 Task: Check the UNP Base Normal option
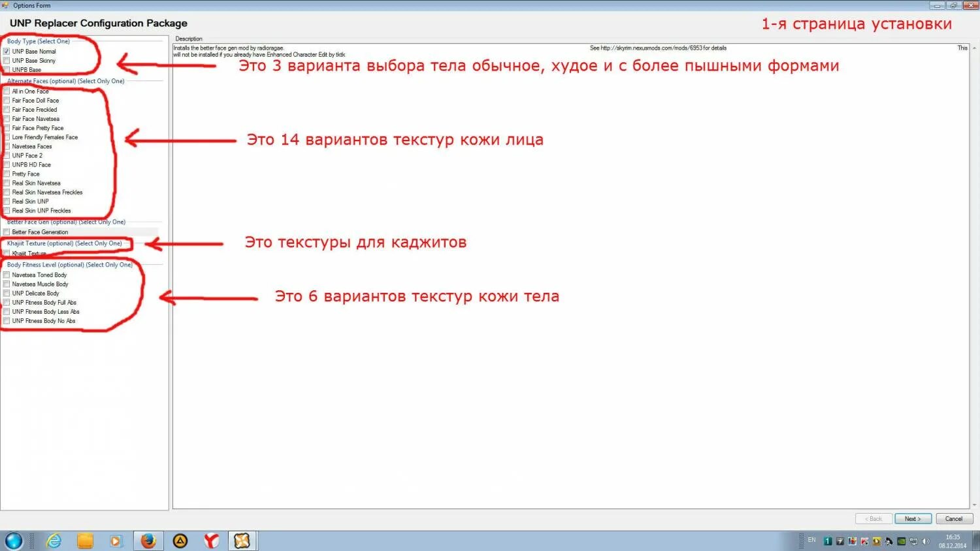pyautogui.click(x=7, y=52)
